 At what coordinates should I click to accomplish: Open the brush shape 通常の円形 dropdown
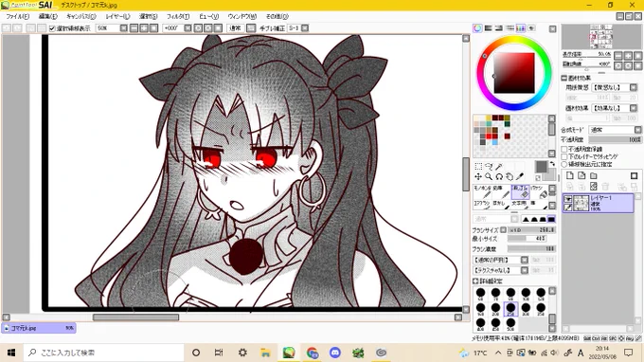pos(525,260)
